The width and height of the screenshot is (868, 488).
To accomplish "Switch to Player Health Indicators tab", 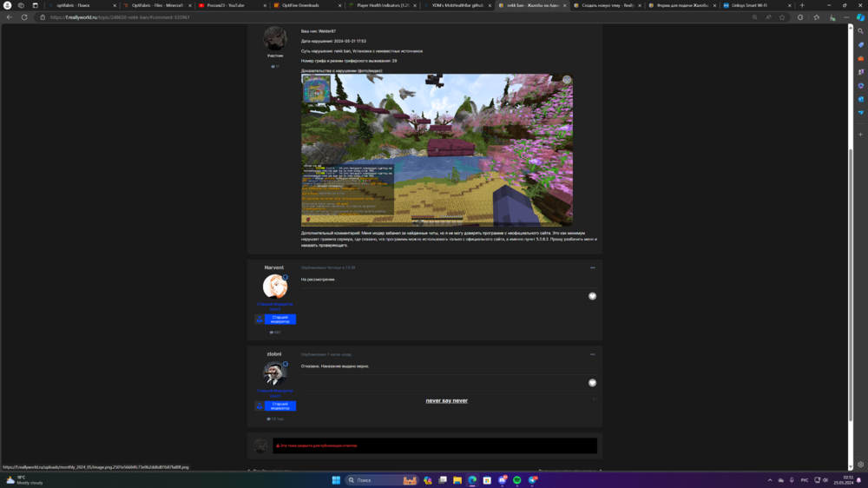I will point(382,5).
